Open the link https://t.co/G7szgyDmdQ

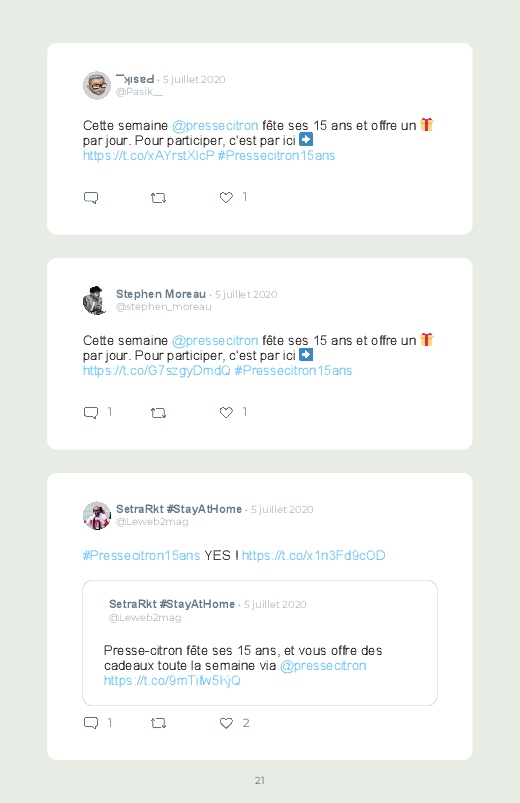157,371
